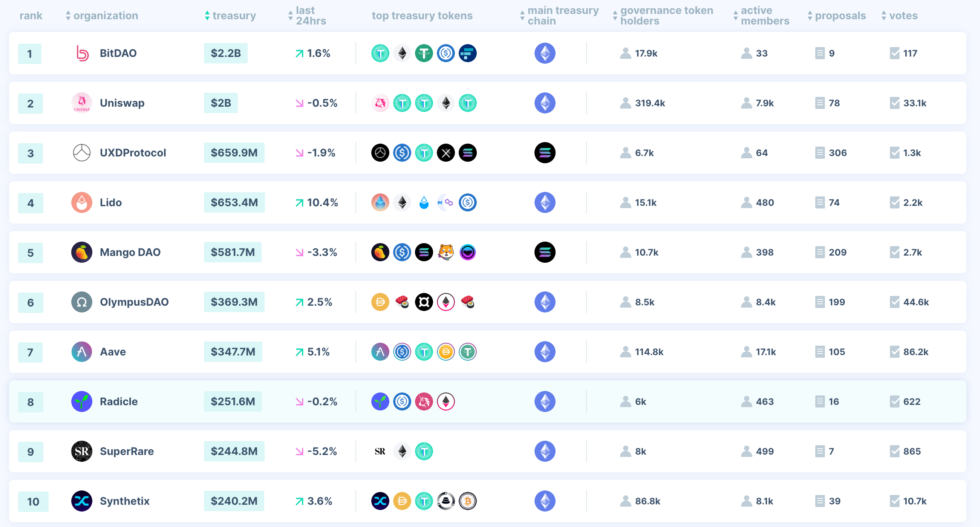The width and height of the screenshot is (980, 527).
Task: Click the Synthetix X logo
Action: (82, 501)
